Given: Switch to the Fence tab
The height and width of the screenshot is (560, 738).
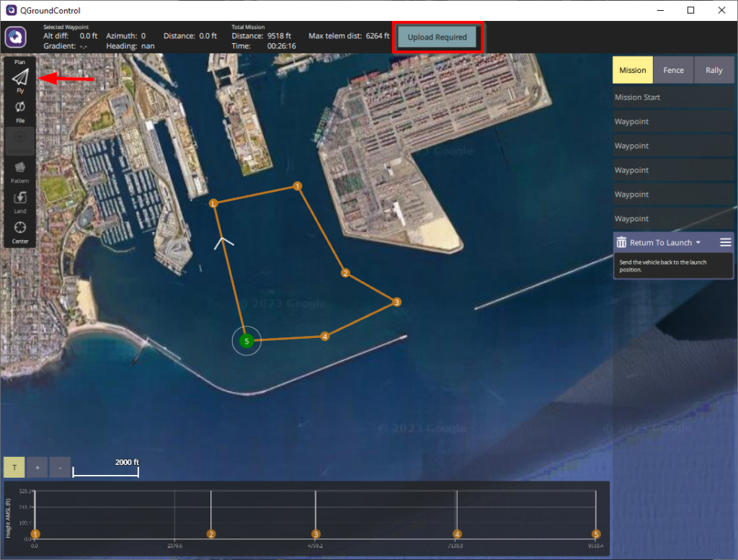Looking at the screenshot, I should (673, 71).
